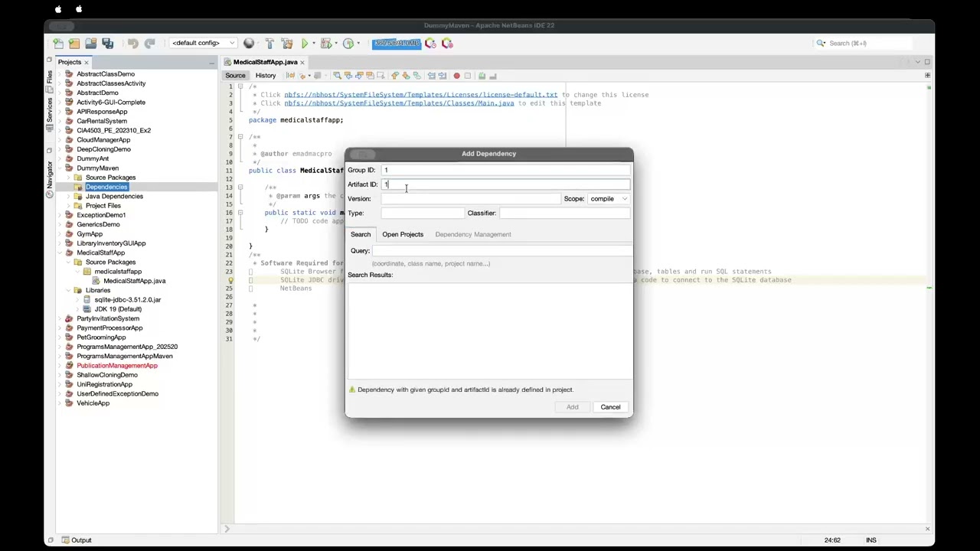Expand Java Dependencies under DummyMaven
The image size is (980, 551).
click(x=69, y=197)
